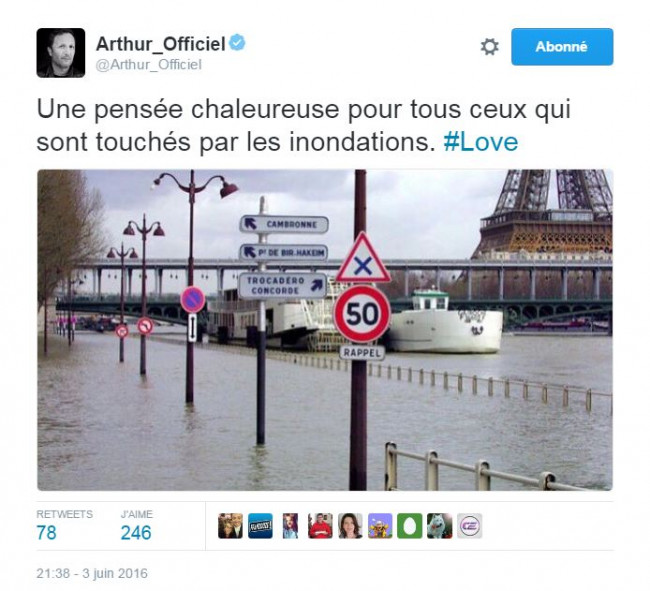View the 78 retweets list
Image resolution: width=650 pixels, height=591 pixels.
(64, 526)
